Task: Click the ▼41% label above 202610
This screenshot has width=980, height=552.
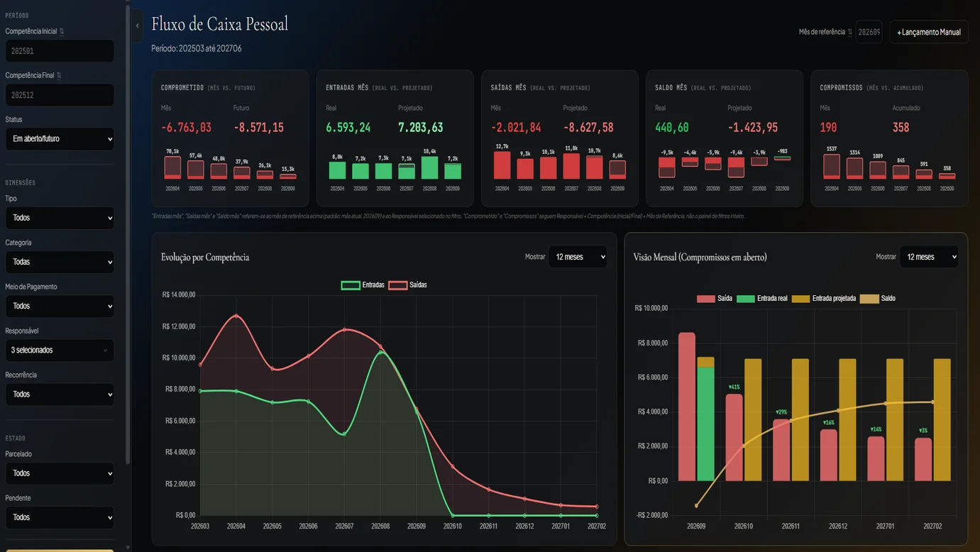Action: click(x=734, y=387)
